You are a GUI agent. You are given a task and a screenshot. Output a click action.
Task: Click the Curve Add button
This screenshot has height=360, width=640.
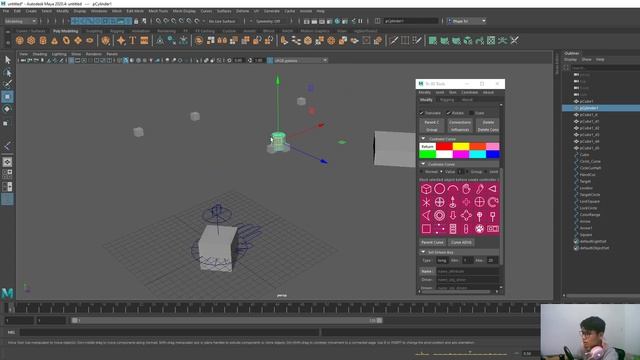[461, 242]
